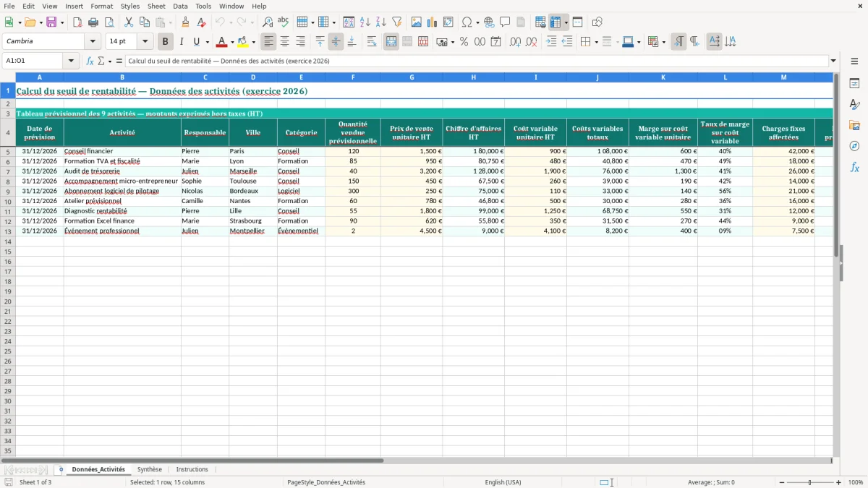This screenshot has width=868, height=488.
Task: Click the Add Decimal Place icon
Action: pos(515,42)
